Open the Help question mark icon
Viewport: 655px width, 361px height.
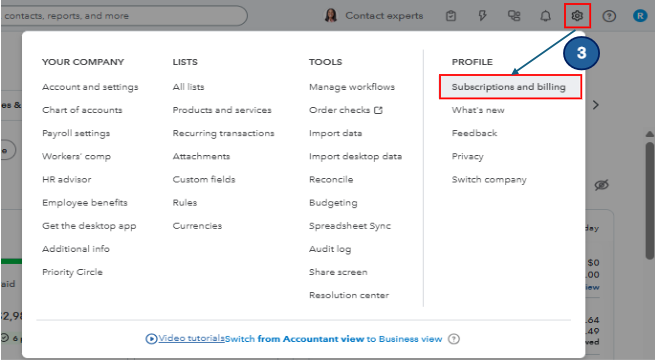[x=609, y=16]
